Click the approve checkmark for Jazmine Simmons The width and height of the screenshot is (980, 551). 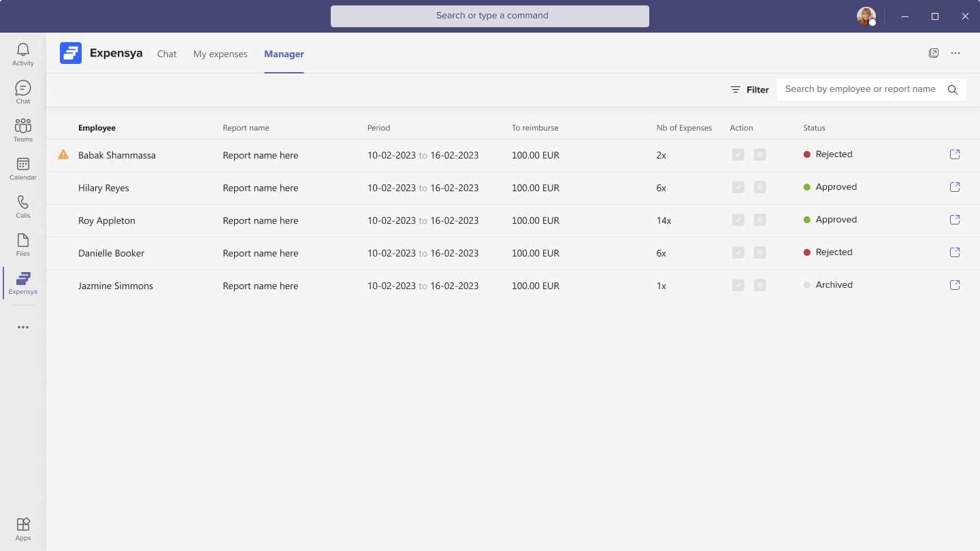click(x=738, y=285)
